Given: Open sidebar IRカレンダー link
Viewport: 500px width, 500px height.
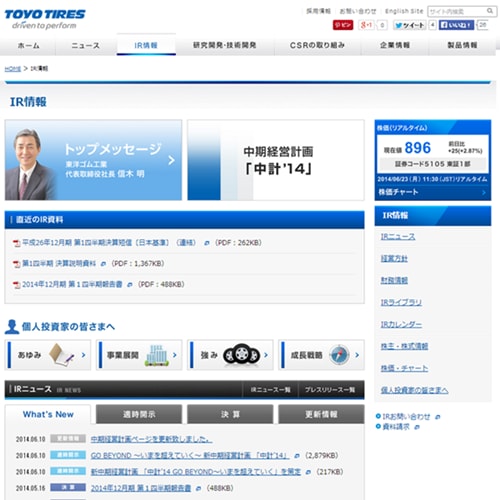Looking at the screenshot, I should click(x=401, y=324).
